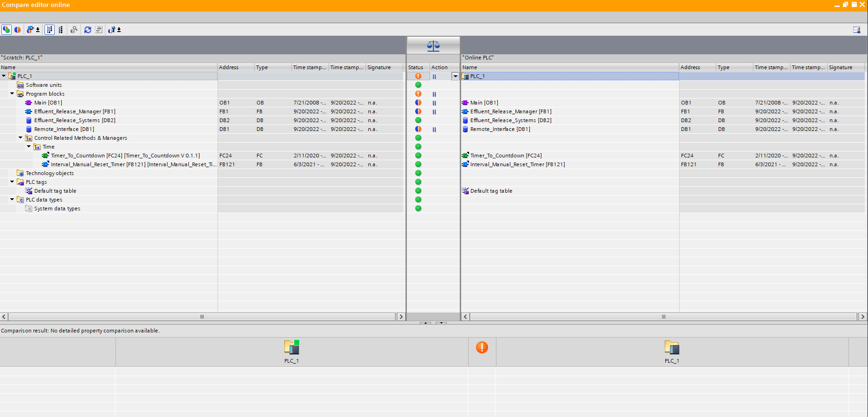Toggle the show only different objects filter

(18, 30)
